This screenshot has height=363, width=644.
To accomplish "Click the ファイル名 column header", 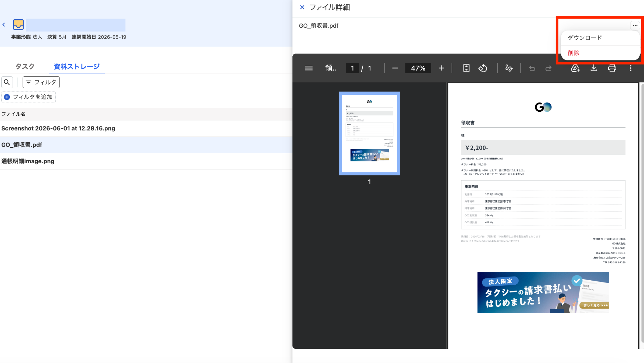I will [x=14, y=114].
